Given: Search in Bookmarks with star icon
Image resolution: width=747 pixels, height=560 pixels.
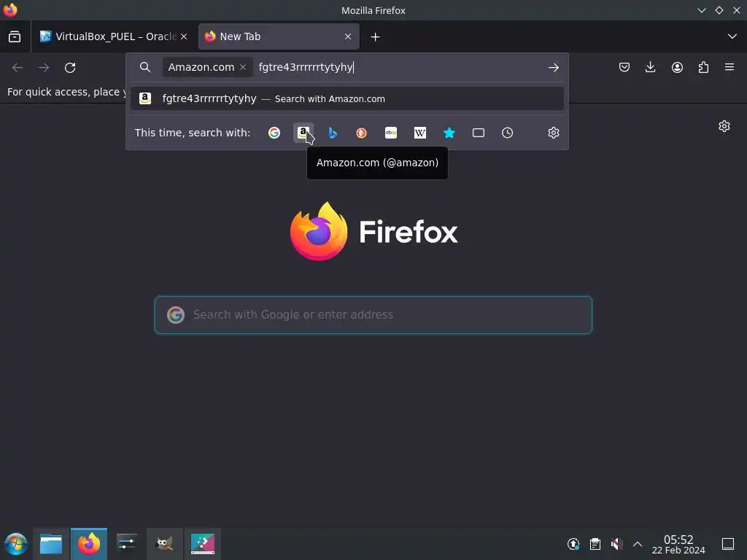Looking at the screenshot, I should click(x=449, y=133).
